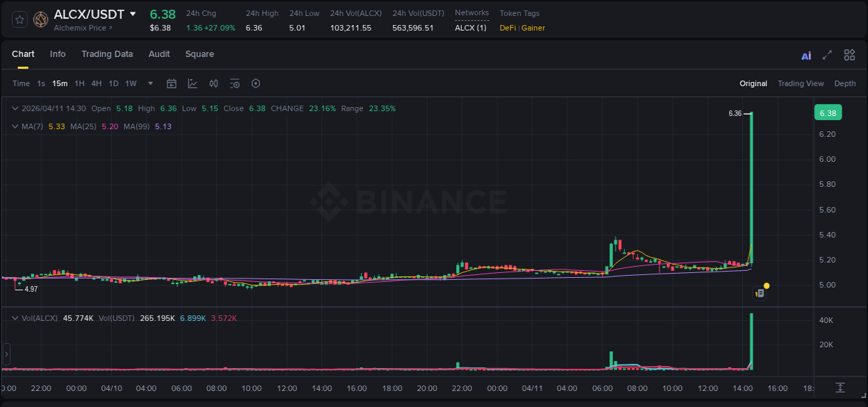Image resolution: width=868 pixels, height=407 pixels.
Task: Set the interval to 1D
Action: [x=113, y=83]
